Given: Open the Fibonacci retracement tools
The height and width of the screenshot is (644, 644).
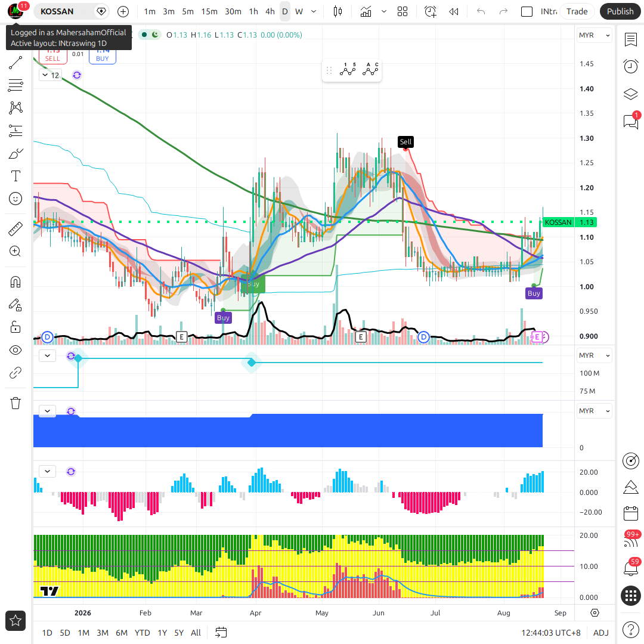Looking at the screenshot, I should (16, 85).
